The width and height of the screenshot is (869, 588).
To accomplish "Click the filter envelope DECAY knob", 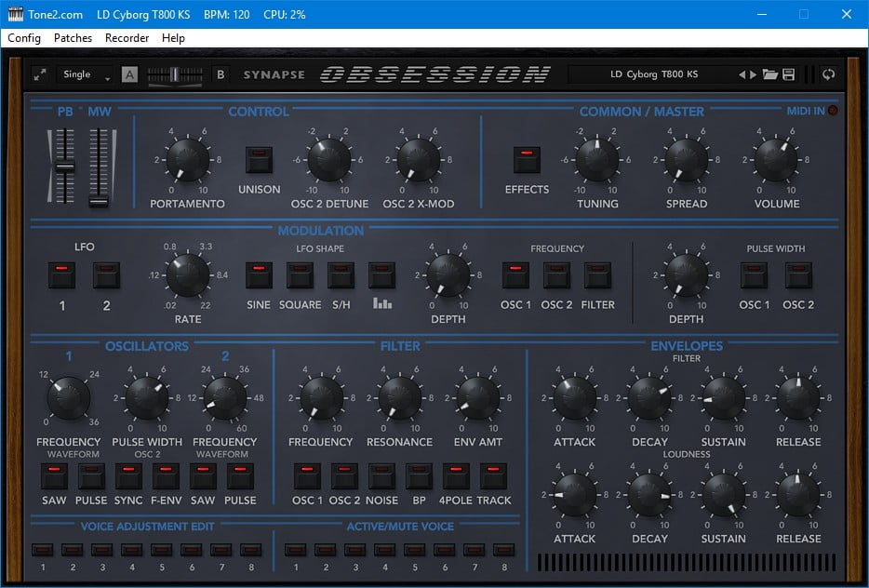I will pyautogui.click(x=649, y=398).
